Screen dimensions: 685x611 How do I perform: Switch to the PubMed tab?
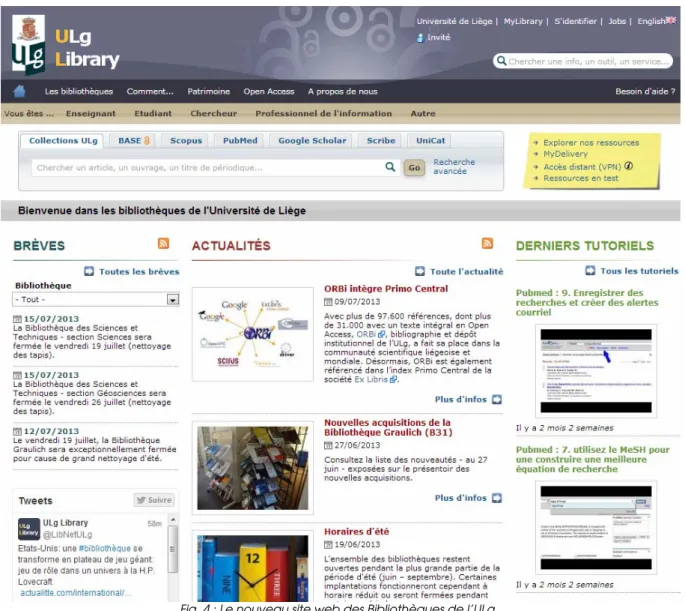[x=240, y=141]
